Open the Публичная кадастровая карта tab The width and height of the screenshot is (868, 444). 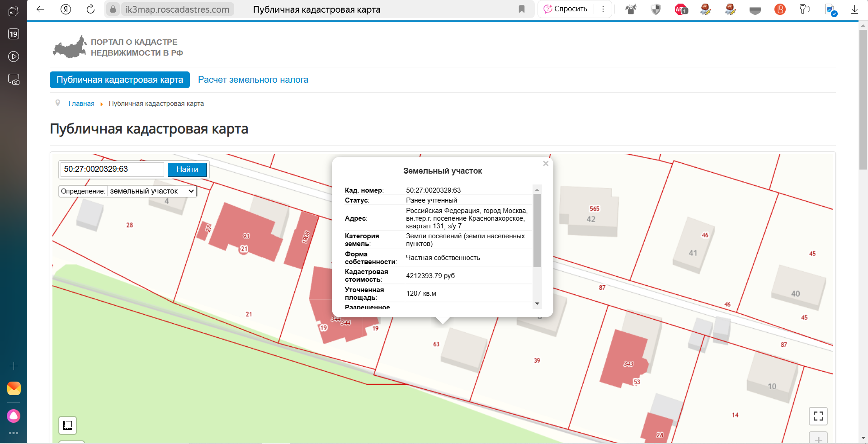pos(120,80)
